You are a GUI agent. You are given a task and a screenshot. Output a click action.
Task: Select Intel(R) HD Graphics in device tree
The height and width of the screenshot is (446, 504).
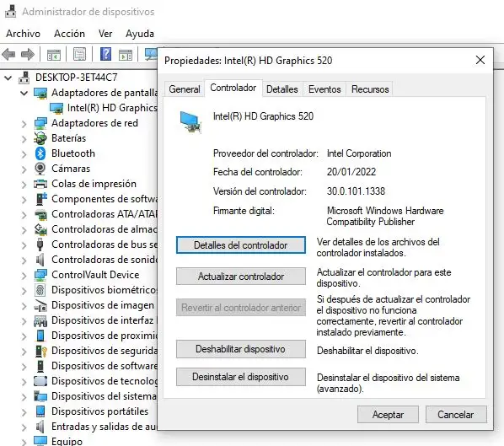pos(112,108)
